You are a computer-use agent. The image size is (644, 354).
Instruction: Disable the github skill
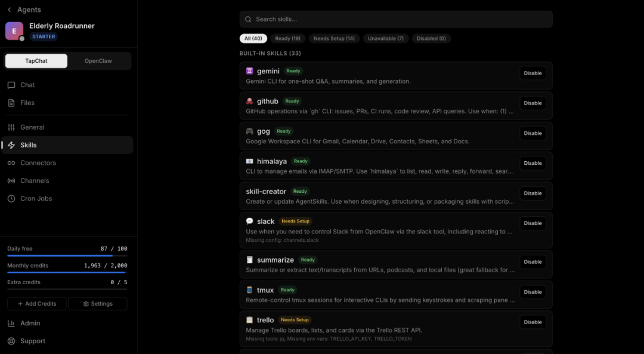(x=532, y=103)
